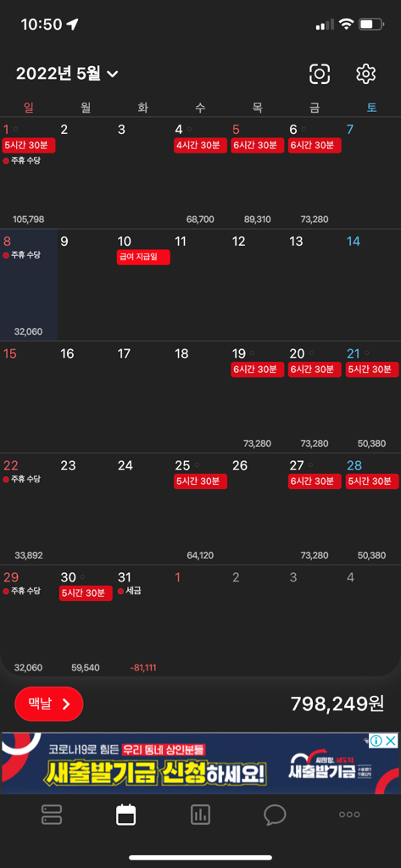Open the bar chart statistics tab
The image size is (401, 868).
coord(200,815)
